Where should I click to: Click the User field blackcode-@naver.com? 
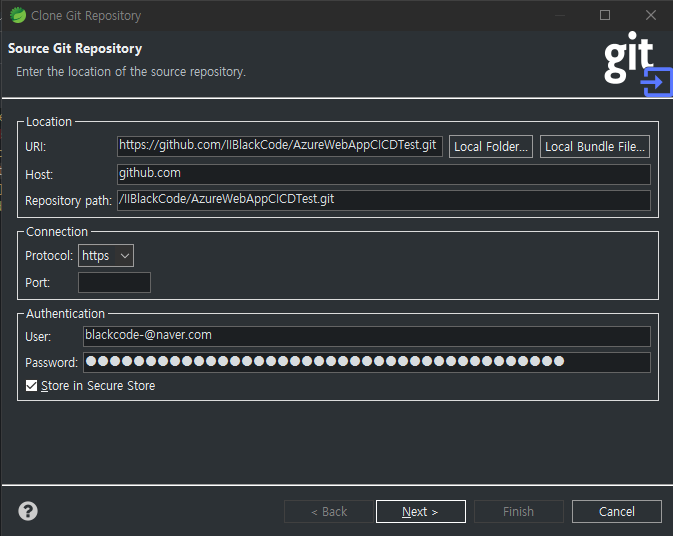[x=367, y=336]
